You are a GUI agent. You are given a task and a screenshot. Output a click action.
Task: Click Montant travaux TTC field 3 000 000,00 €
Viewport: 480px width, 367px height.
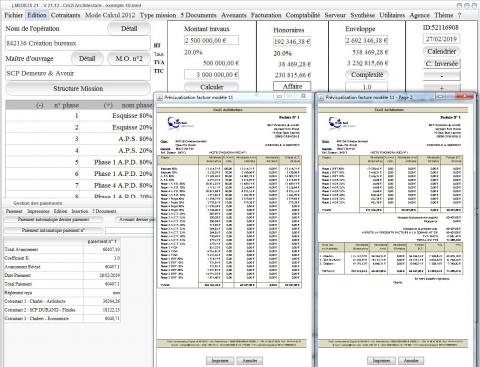(x=211, y=75)
